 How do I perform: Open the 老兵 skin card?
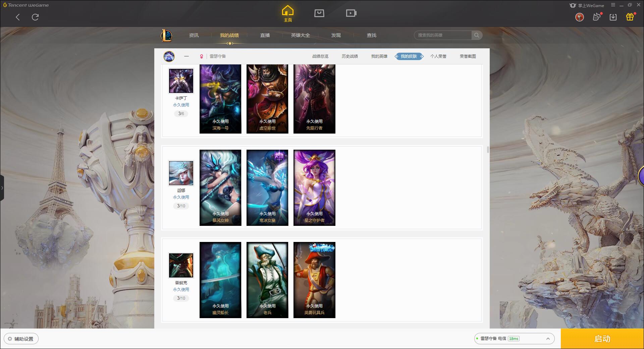click(x=267, y=280)
